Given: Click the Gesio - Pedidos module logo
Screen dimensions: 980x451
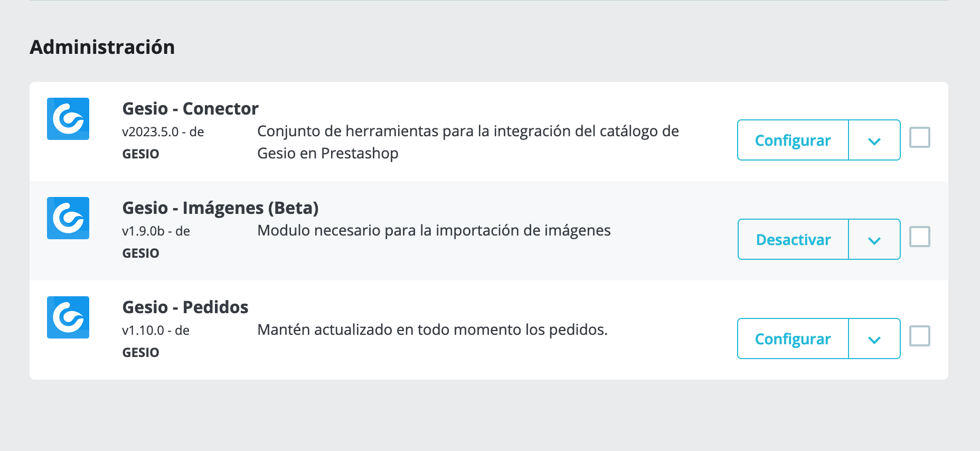Looking at the screenshot, I should pos(68,317).
